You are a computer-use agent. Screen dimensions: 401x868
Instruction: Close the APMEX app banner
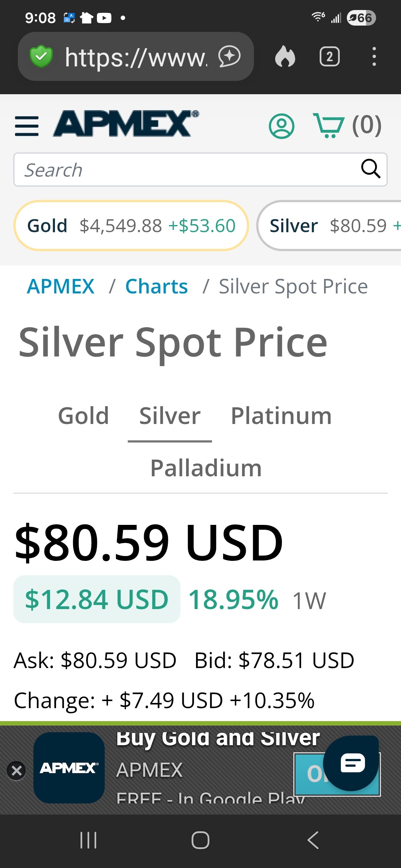click(x=16, y=771)
